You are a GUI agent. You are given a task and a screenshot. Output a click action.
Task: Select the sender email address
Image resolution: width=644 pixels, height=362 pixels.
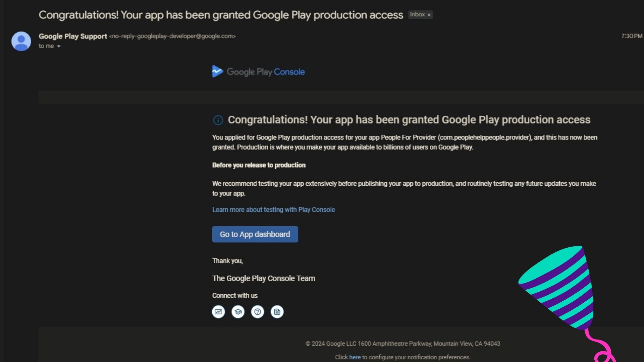pos(172,36)
